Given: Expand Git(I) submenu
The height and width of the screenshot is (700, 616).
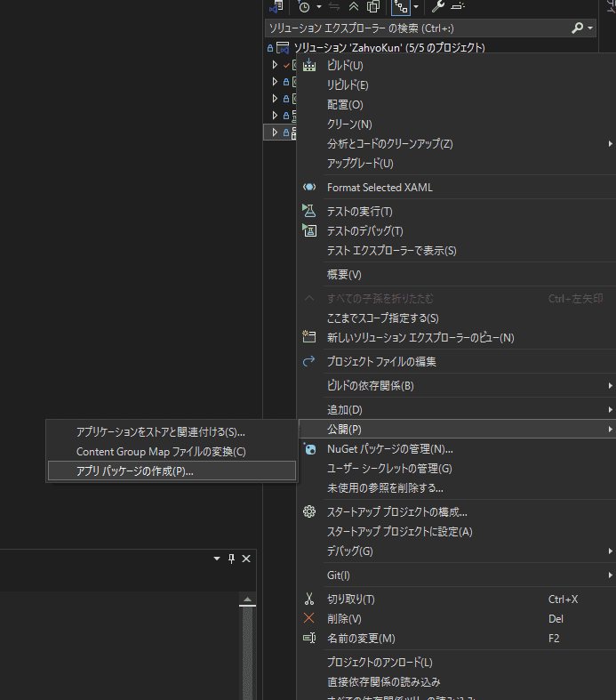Looking at the screenshot, I should click(457, 575).
